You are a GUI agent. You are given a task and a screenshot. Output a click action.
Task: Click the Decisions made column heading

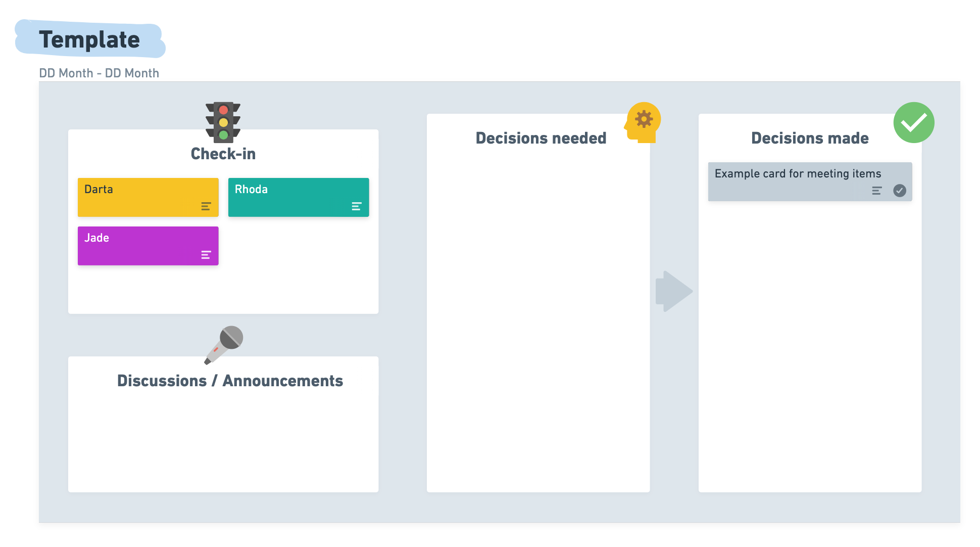click(x=809, y=138)
